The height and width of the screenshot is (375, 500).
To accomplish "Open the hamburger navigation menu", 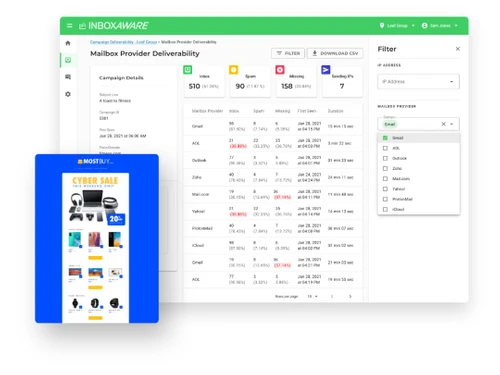I will 69,26.
